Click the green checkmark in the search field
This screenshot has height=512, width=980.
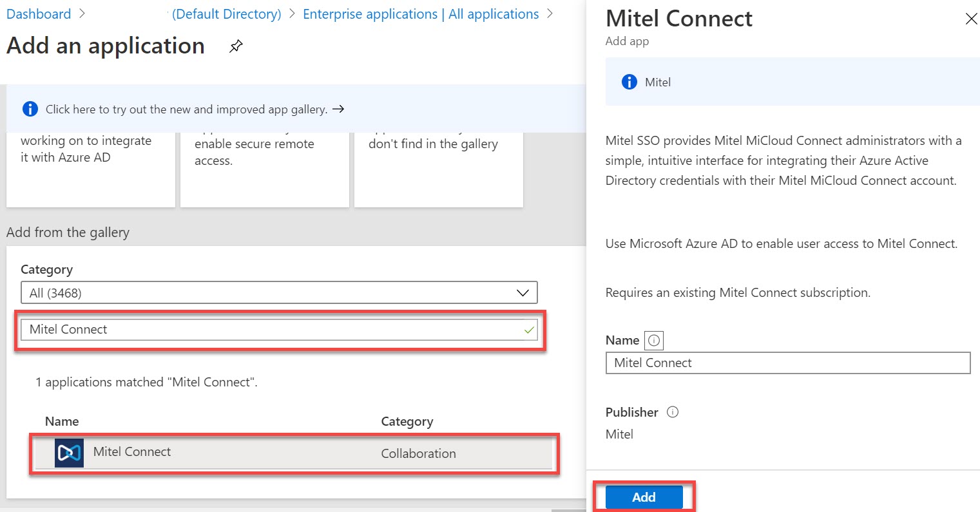529,330
